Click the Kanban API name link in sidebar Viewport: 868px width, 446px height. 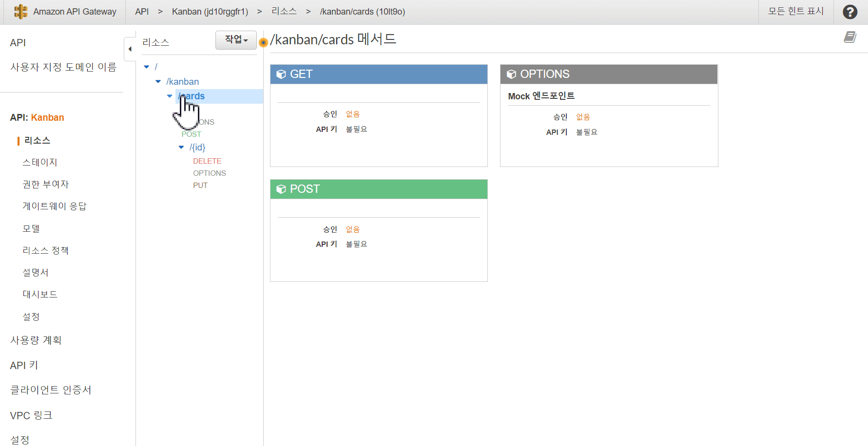(x=48, y=117)
